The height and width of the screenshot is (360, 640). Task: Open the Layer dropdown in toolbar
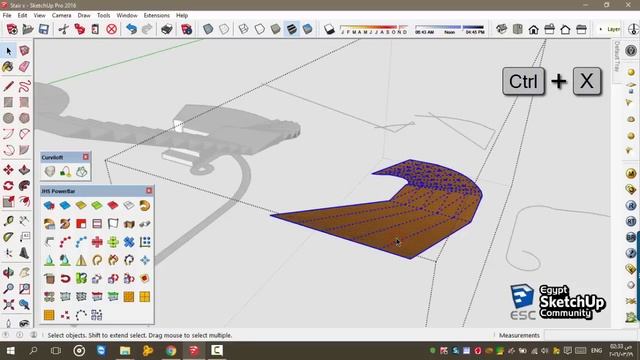point(610,29)
